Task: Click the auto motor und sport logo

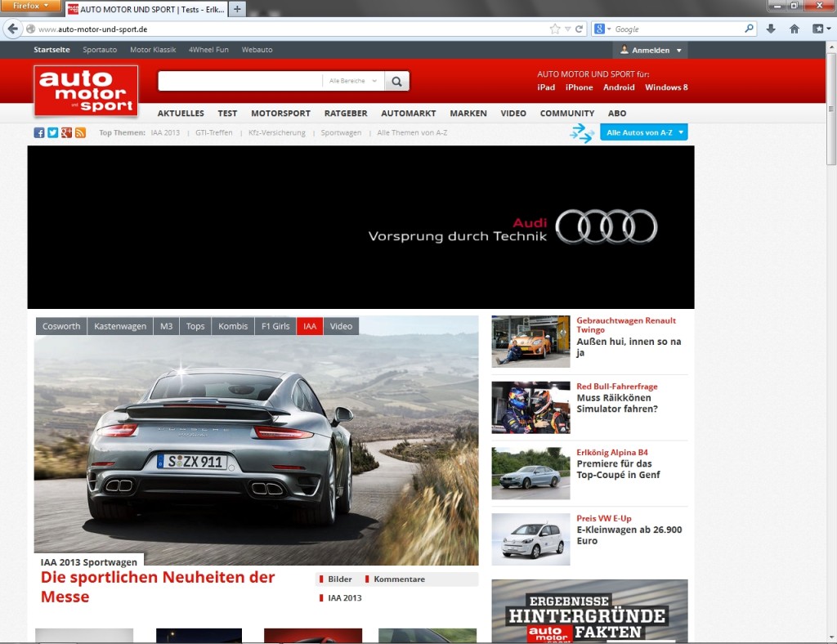Action: pyautogui.click(x=86, y=92)
